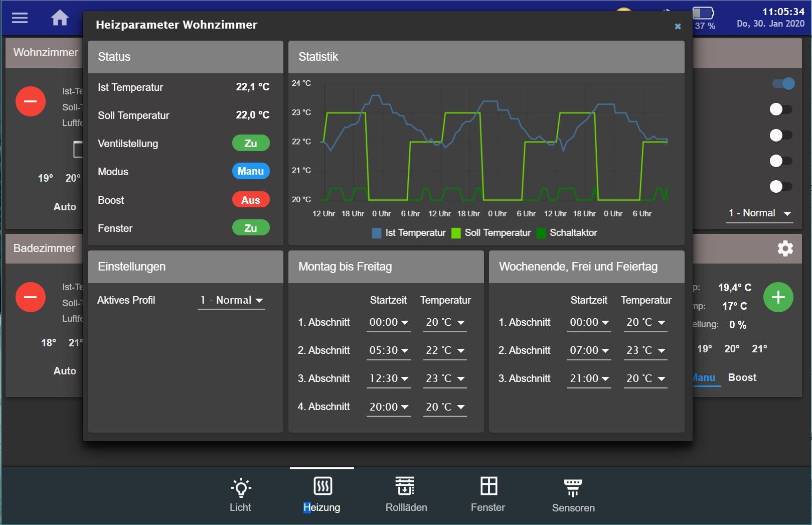Viewport: 812px width, 525px height.
Task: Open the hamburger menu icon
Action: tap(20, 18)
